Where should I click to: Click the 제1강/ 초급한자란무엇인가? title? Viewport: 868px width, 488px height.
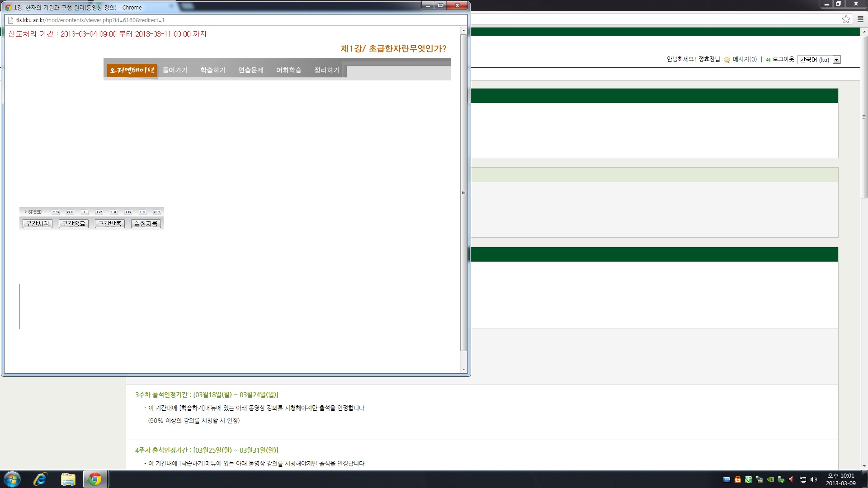(393, 48)
